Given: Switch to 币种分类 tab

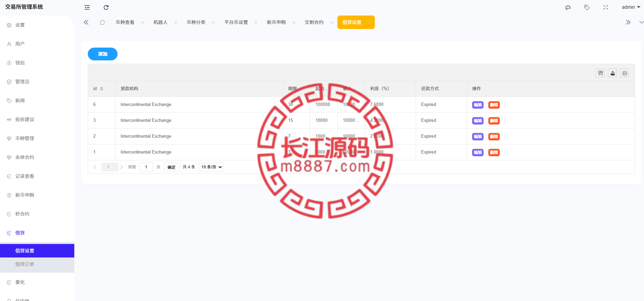Looking at the screenshot, I should click(196, 22).
